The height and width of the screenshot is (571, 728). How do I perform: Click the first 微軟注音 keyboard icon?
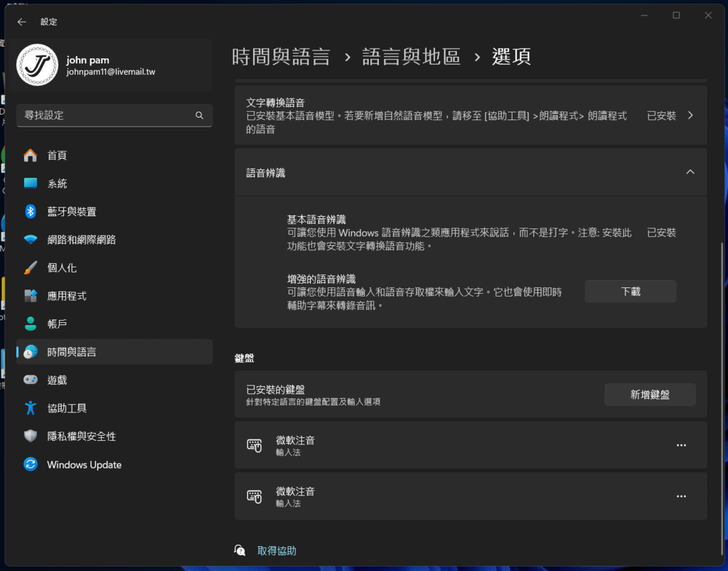[255, 446]
